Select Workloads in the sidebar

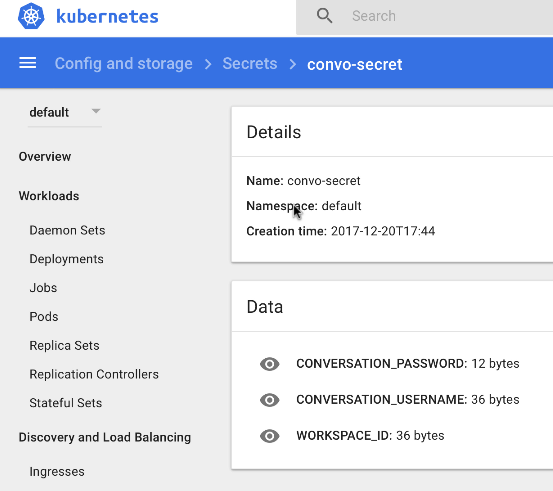tap(49, 196)
